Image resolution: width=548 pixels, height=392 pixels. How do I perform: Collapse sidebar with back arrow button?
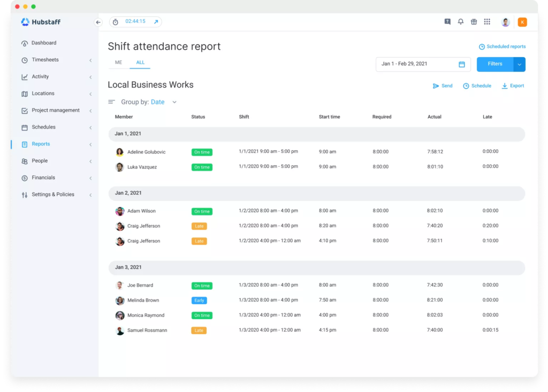pyautogui.click(x=98, y=22)
